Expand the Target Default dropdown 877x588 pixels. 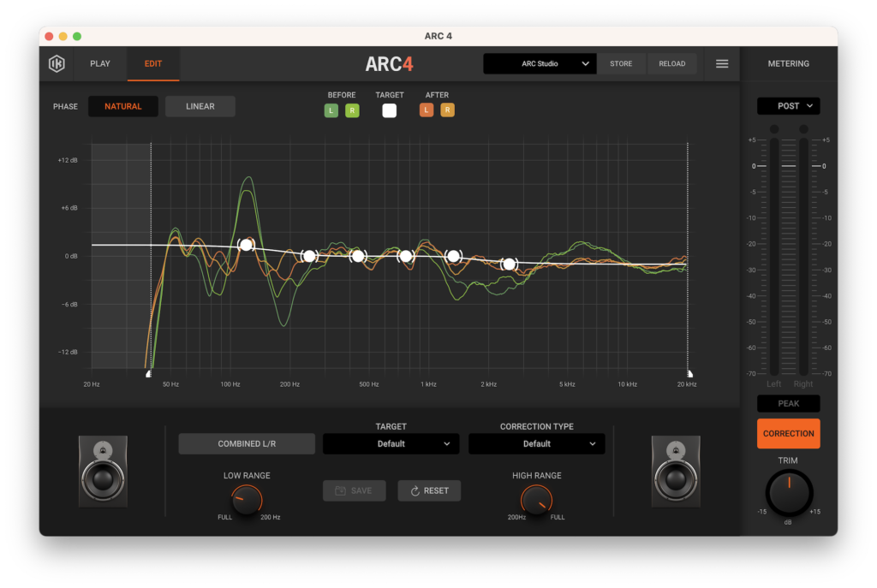pyautogui.click(x=391, y=443)
